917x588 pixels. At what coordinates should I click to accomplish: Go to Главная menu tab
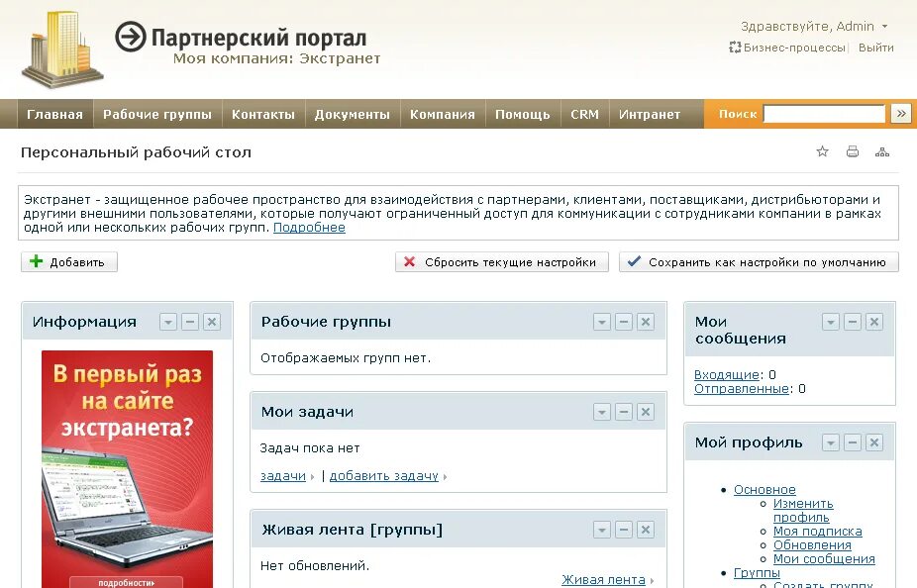click(55, 114)
